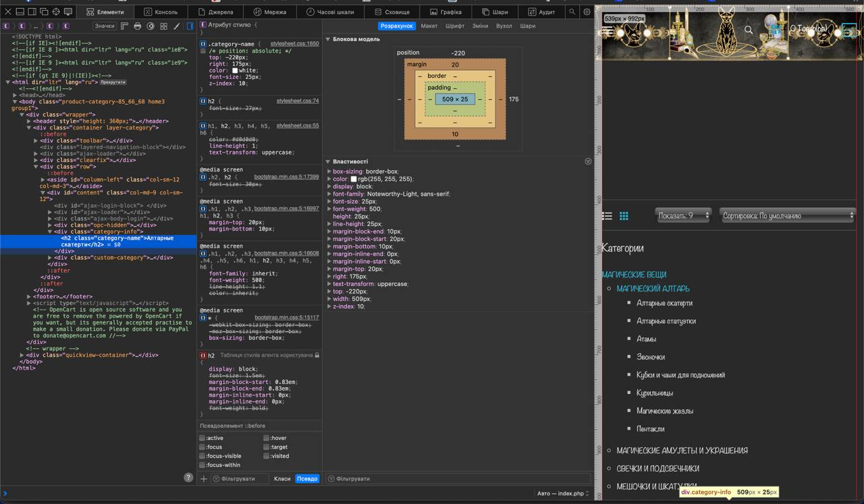
Task: Check the :active pseudo-class box
Action: click(202, 438)
